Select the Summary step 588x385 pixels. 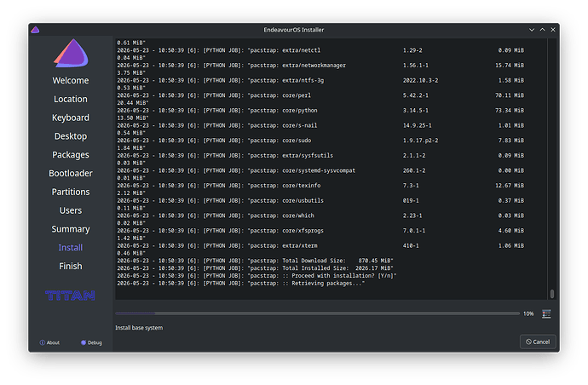[71, 229]
